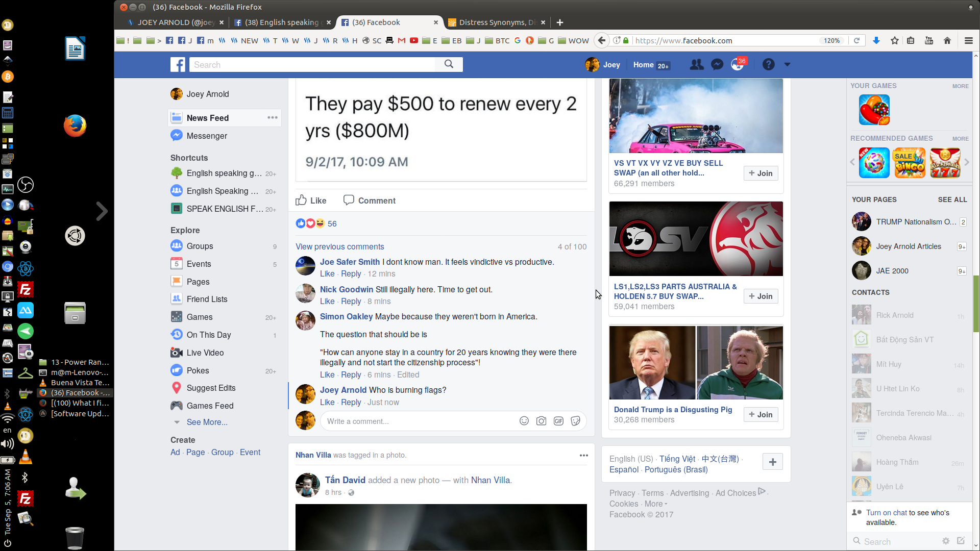Open Messenger icon in blue header
The image size is (980, 551).
(x=717, y=64)
